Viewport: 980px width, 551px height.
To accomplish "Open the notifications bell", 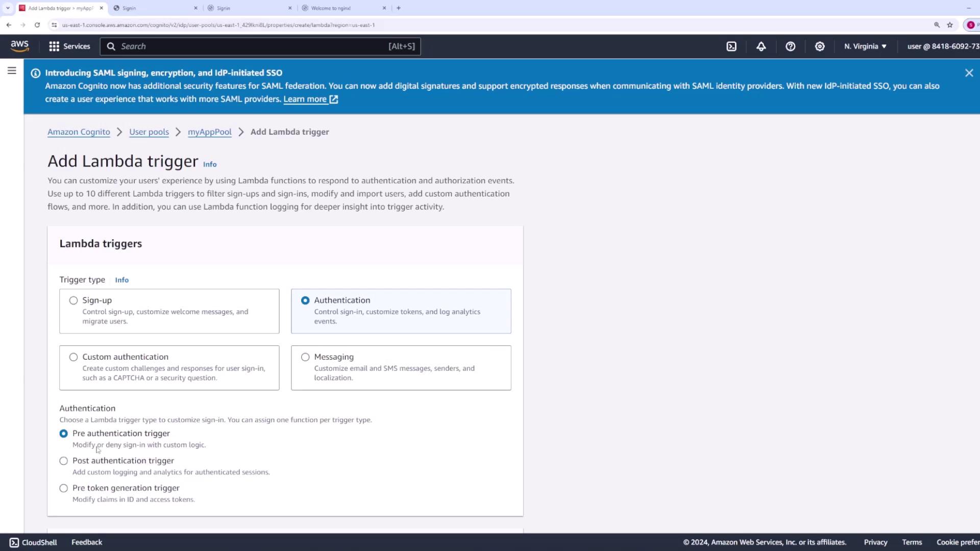I will [761, 46].
